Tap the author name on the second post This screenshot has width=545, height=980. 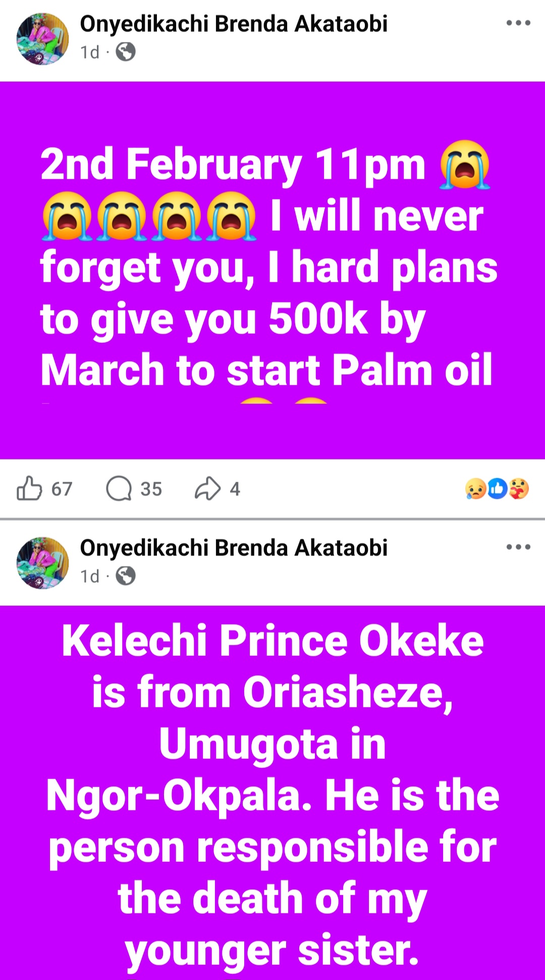pyautogui.click(x=234, y=548)
